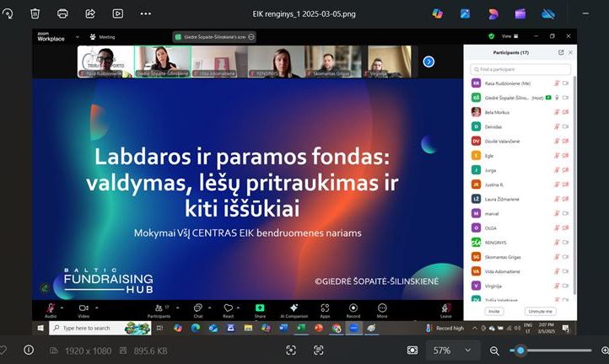Toggle Video camera in Zoom toolbar
Image resolution: width=609 pixels, height=364 pixels.
tap(84, 308)
